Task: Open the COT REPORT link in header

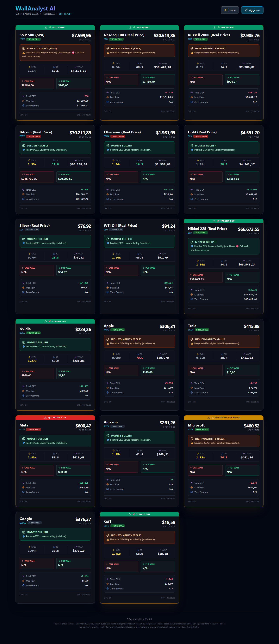Action: 65,14
